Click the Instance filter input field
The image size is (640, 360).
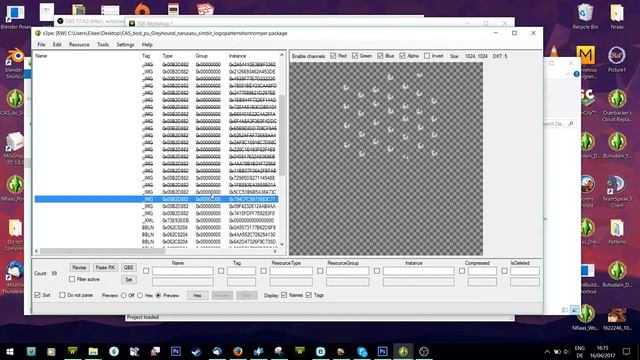(x=418, y=271)
